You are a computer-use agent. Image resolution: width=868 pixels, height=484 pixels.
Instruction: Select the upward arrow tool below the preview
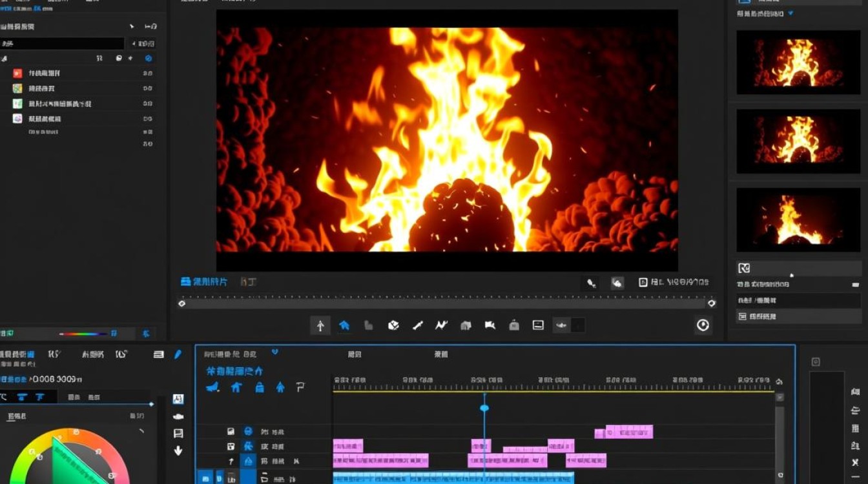(320, 325)
